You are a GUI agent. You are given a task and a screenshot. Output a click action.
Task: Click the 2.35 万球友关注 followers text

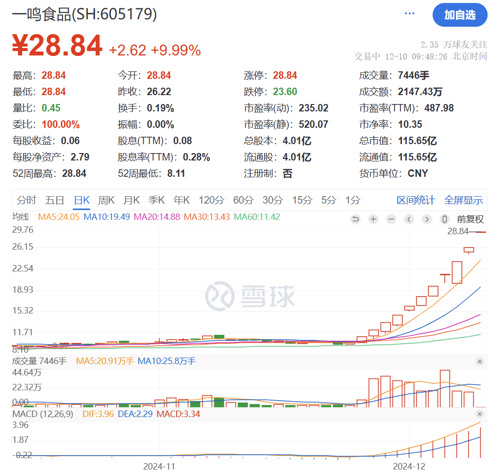[454, 45]
